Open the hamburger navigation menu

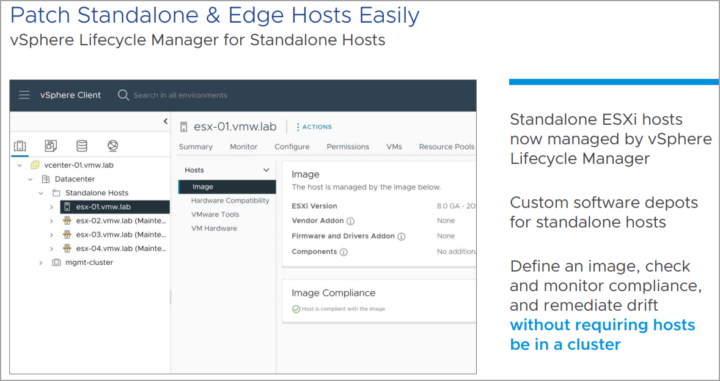tap(24, 95)
